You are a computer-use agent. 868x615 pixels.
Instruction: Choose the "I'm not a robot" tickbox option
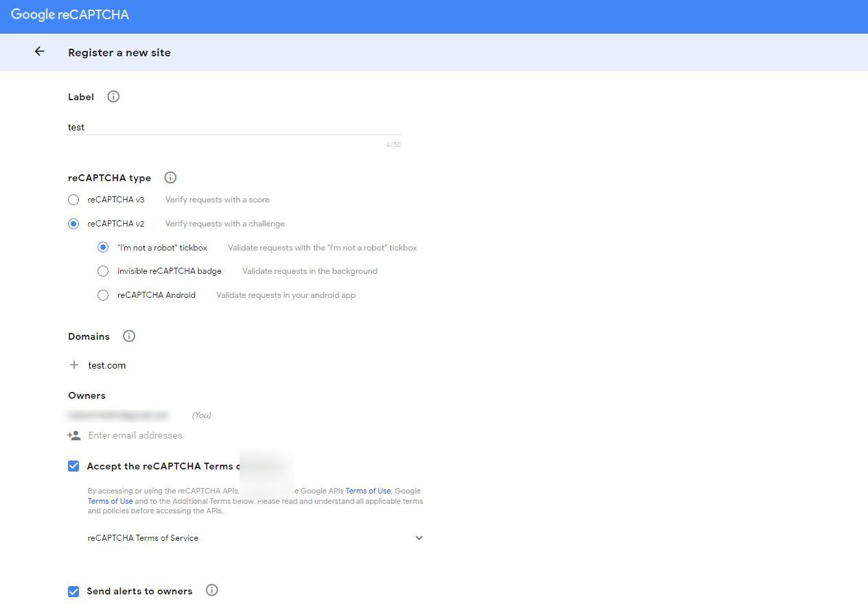tap(103, 247)
